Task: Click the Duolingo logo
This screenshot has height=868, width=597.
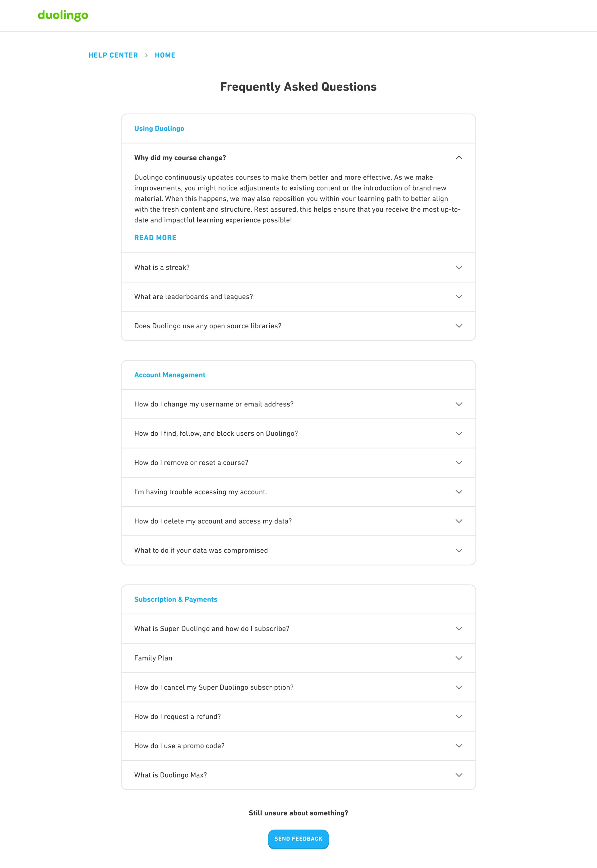Action: pos(63,15)
